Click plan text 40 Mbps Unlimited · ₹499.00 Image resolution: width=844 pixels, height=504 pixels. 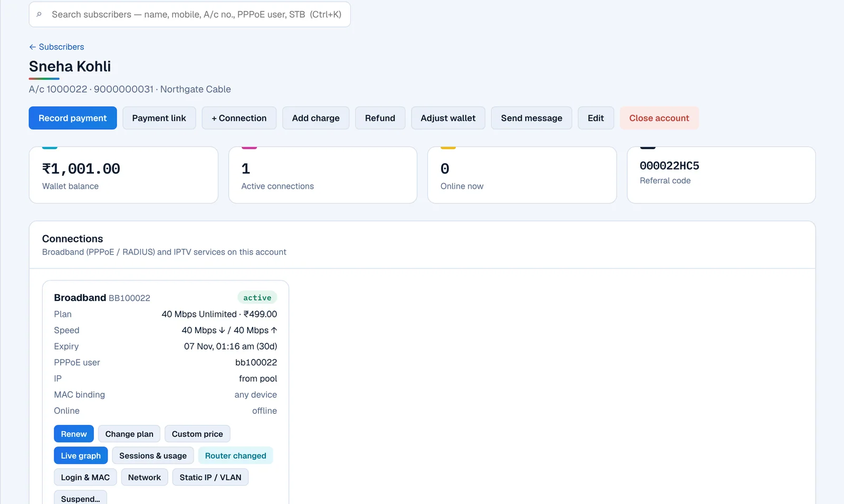pyautogui.click(x=219, y=314)
